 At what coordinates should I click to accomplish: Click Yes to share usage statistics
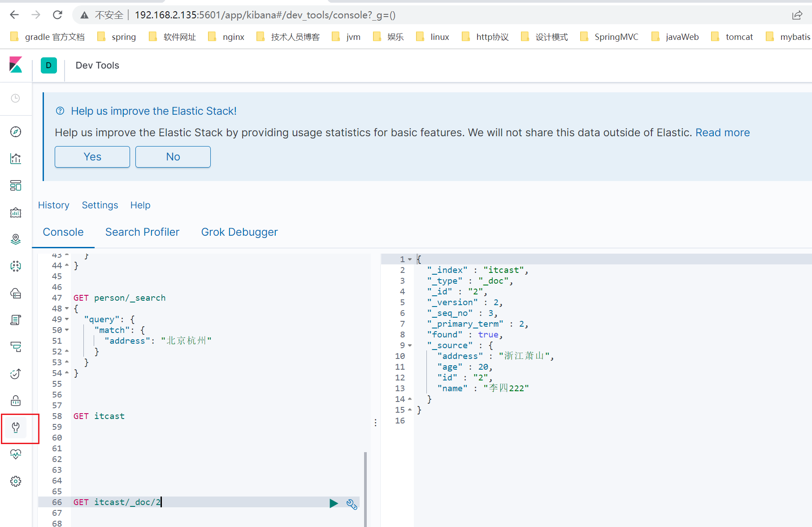pyautogui.click(x=92, y=157)
